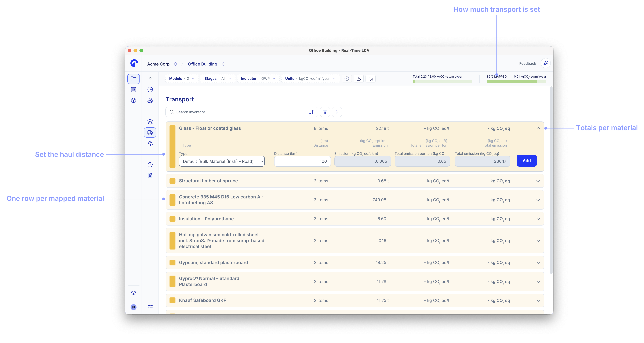Expand the Structural timber of spruce row
Viewport: 644px width, 343px height.
point(538,181)
